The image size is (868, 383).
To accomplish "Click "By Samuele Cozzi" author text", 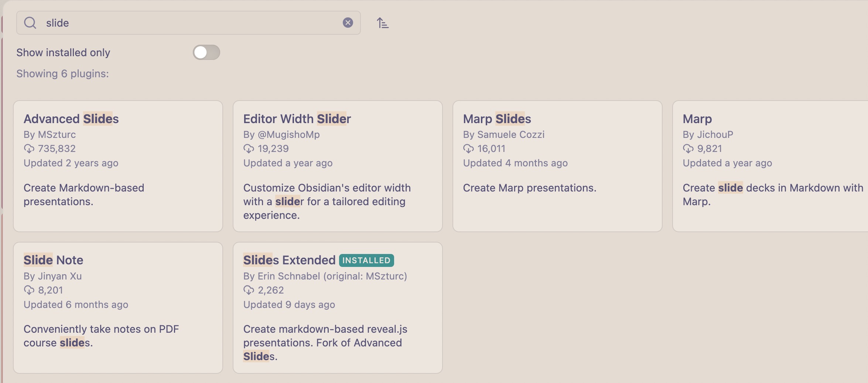I will click(504, 135).
